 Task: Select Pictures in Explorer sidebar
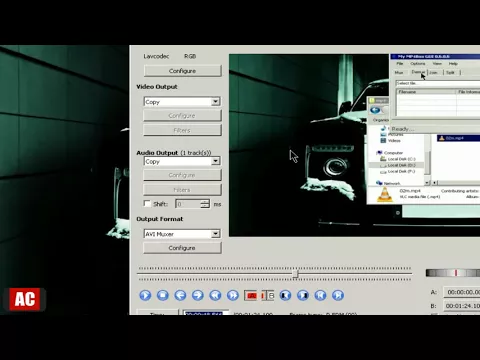pyautogui.click(x=392, y=134)
